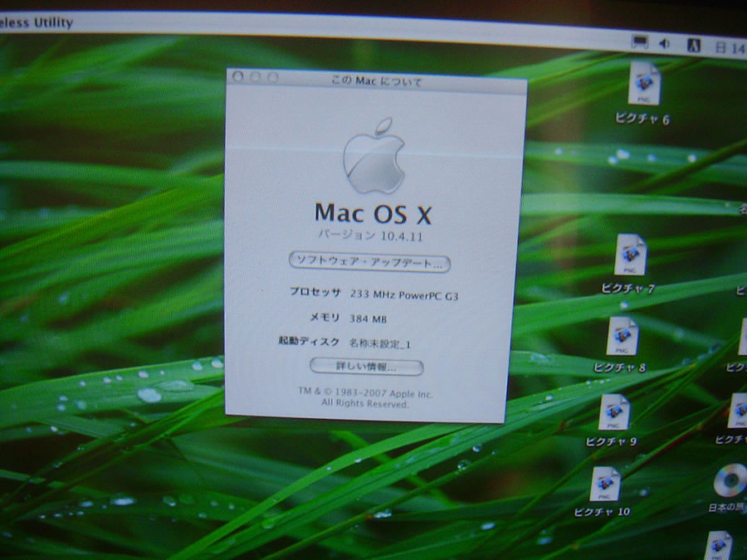Image resolution: width=747 pixels, height=560 pixels.
Task: Select the ピクチャ 8 desktop file icon
Action: (x=622, y=336)
